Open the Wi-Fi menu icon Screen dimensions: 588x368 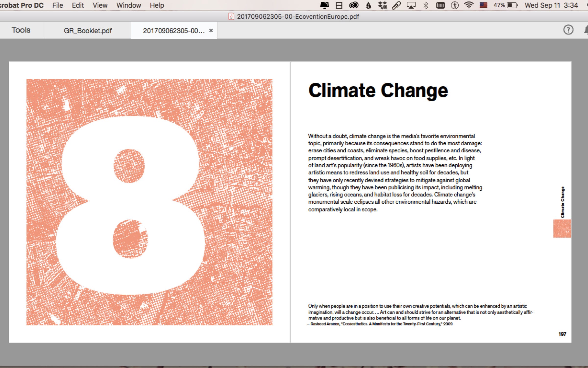coord(469,5)
